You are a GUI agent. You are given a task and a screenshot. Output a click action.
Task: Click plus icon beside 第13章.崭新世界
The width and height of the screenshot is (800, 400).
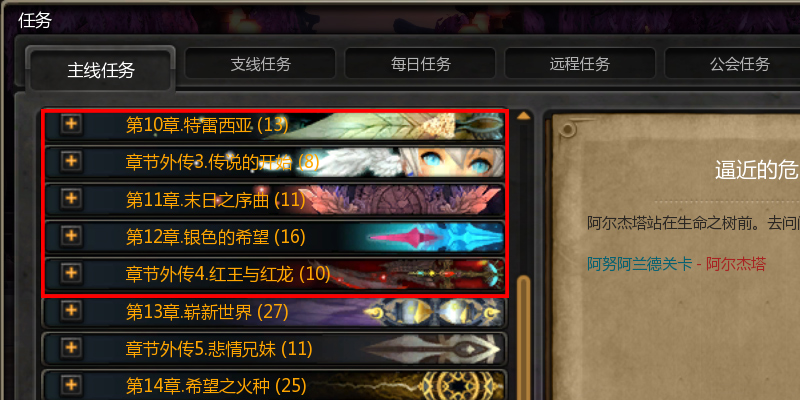point(71,311)
